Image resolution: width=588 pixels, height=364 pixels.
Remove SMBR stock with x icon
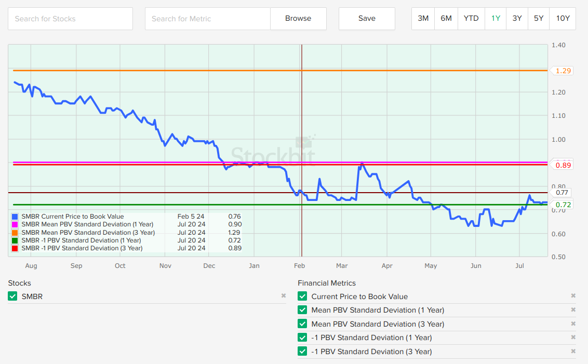[284, 296]
